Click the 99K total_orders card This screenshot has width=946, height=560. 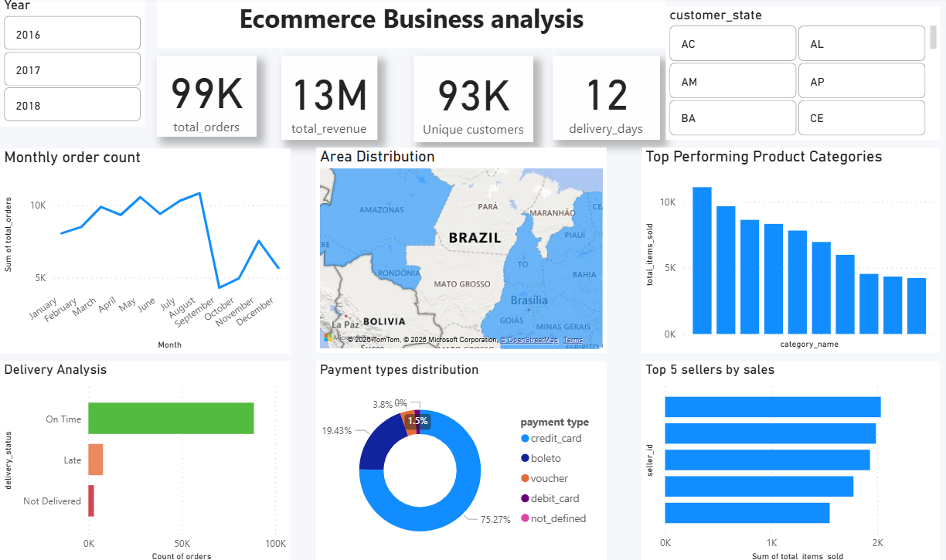tap(206, 96)
